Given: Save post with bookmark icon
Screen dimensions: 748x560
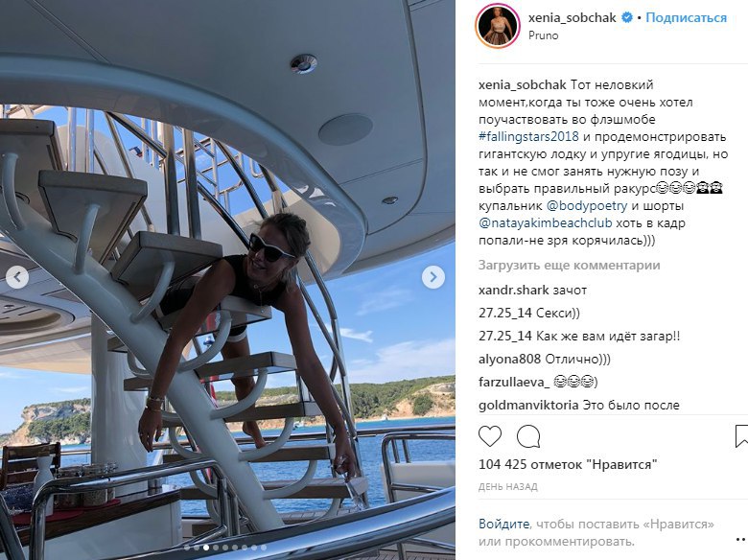Looking at the screenshot, I should point(741,436).
